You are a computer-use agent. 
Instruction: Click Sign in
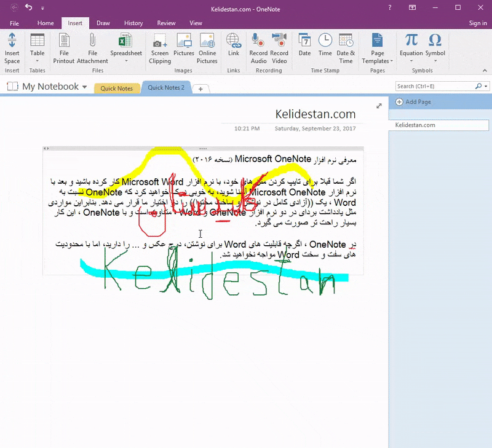point(478,23)
